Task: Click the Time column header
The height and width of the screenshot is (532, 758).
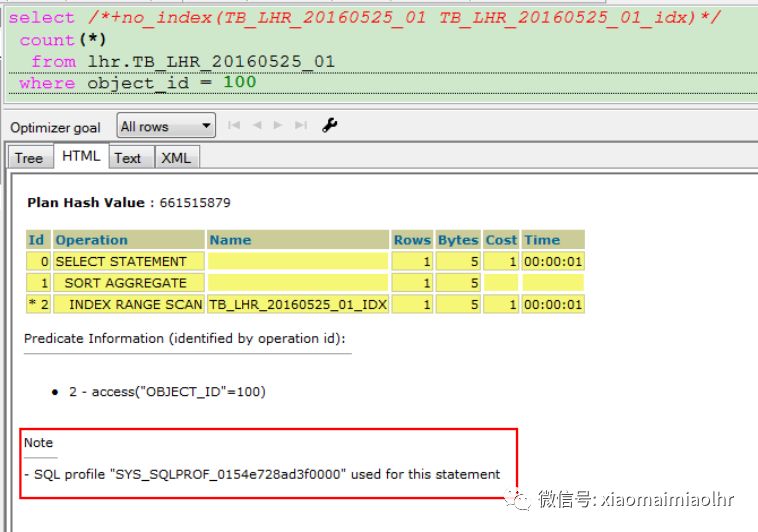Action: point(553,240)
